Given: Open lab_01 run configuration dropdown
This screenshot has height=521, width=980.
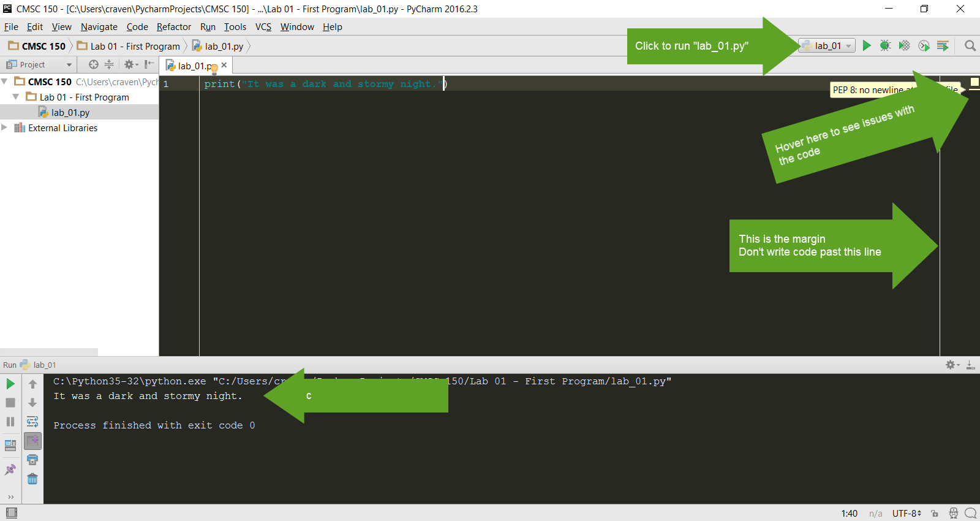Looking at the screenshot, I should click(x=827, y=45).
